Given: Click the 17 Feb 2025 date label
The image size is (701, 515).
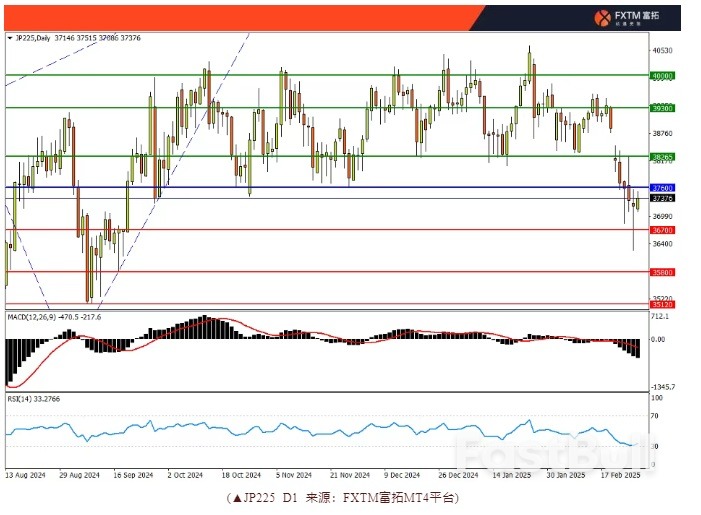Looking at the screenshot, I should click(x=619, y=477).
